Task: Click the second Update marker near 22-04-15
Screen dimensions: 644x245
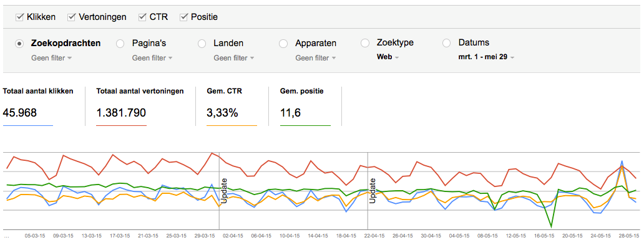Action: (x=373, y=190)
